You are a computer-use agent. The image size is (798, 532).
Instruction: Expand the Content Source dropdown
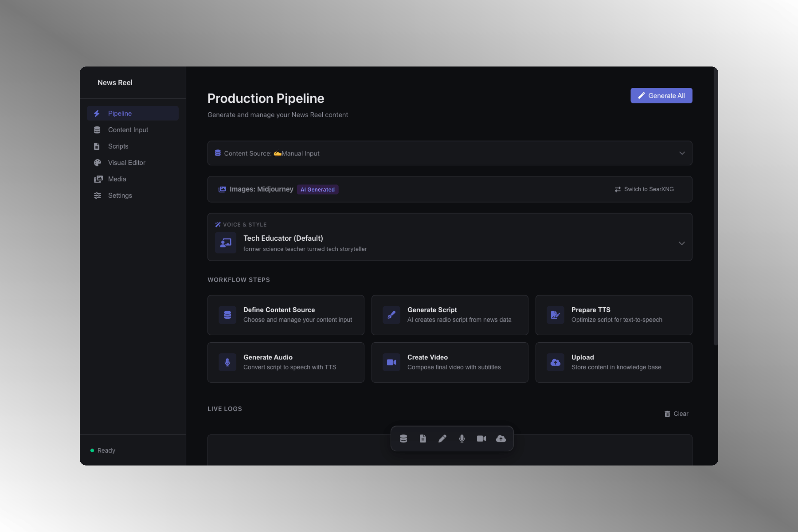[x=682, y=153]
